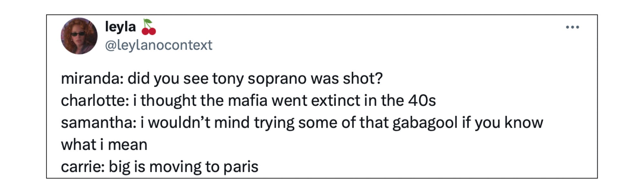Click the name "carrie:" in the tweet
Image resolution: width=644 pixels, height=193 pixels.
tap(83, 167)
